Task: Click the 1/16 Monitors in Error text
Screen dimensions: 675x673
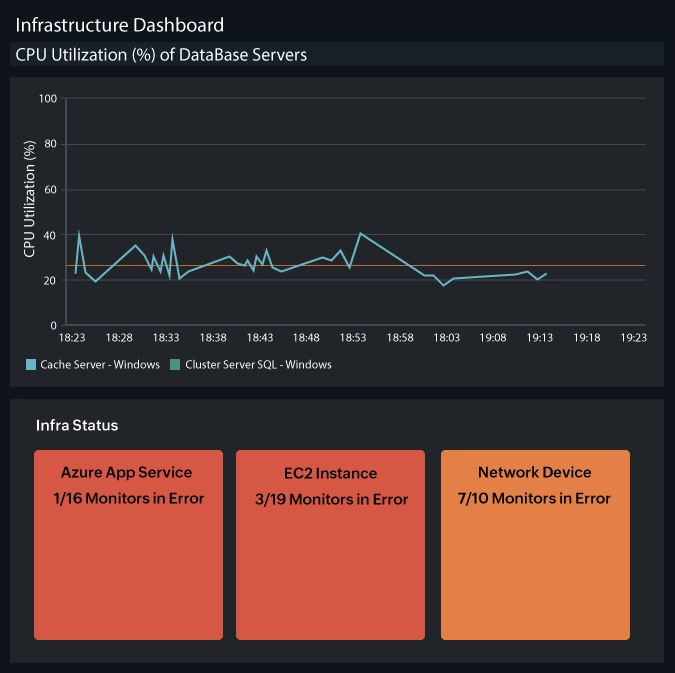Action: click(127, 499)
